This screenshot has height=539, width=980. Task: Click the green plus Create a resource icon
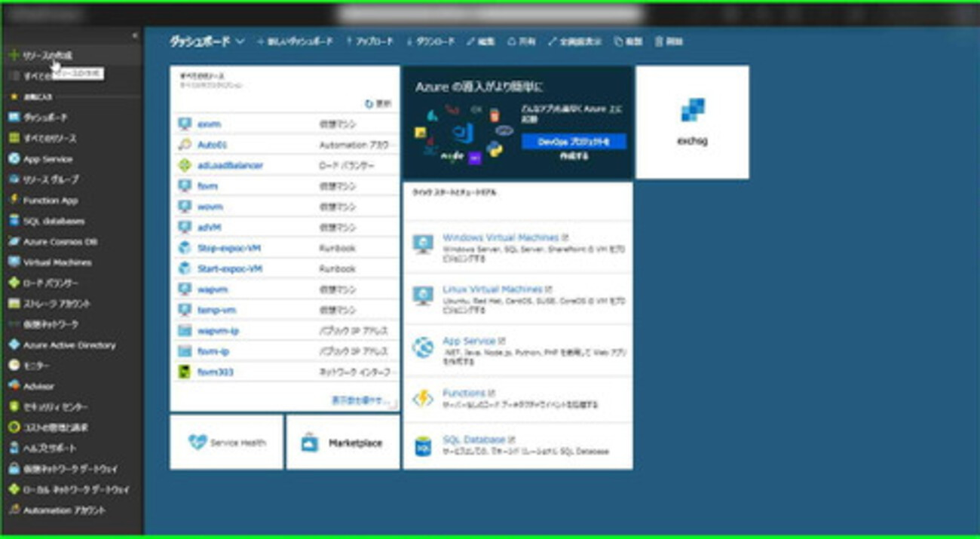13,55
